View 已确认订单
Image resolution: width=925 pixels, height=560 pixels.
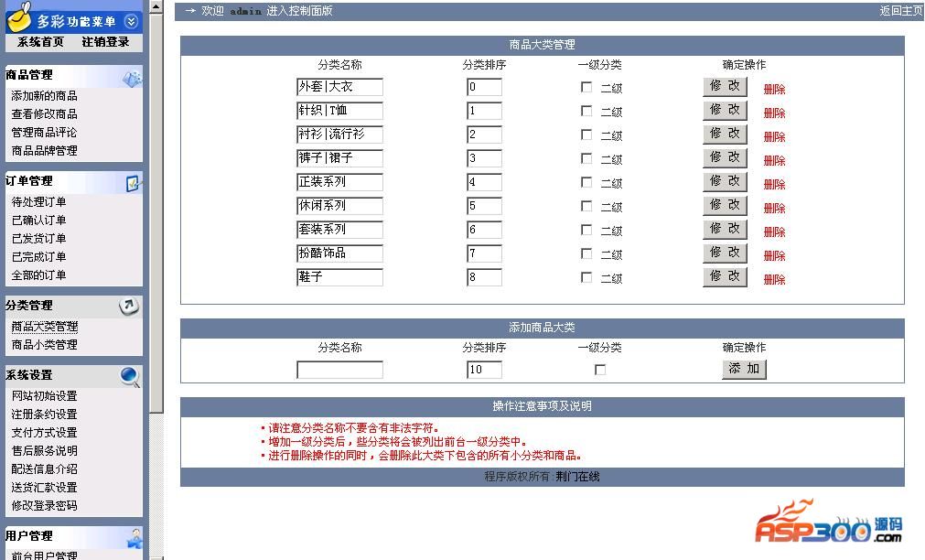click(x=39, y=221)
